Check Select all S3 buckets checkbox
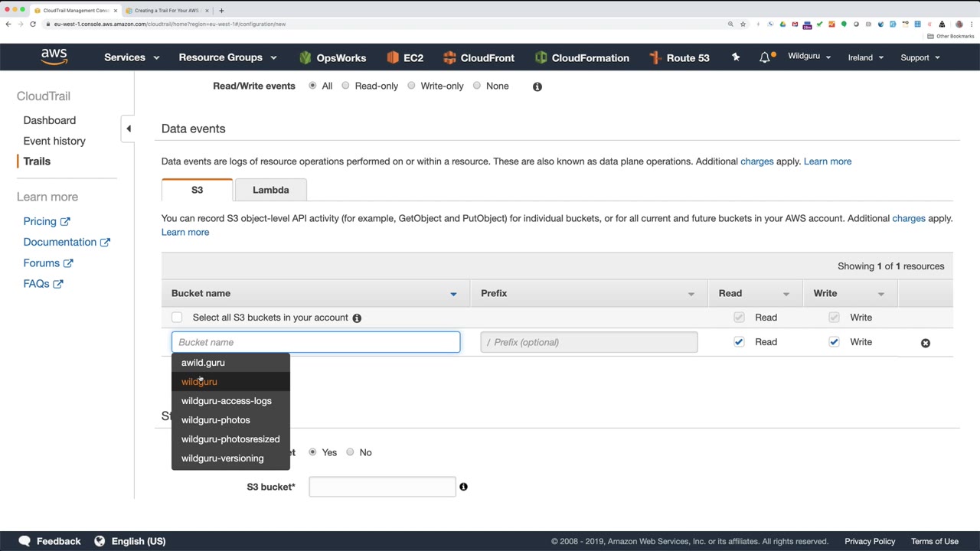The height and width of the screenshot is (551, 980). [177, 318]
